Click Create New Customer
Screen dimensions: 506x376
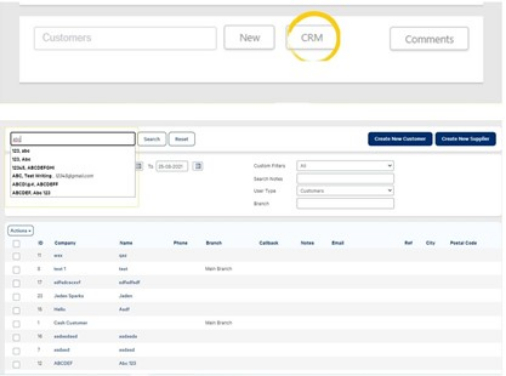[400, 139]
